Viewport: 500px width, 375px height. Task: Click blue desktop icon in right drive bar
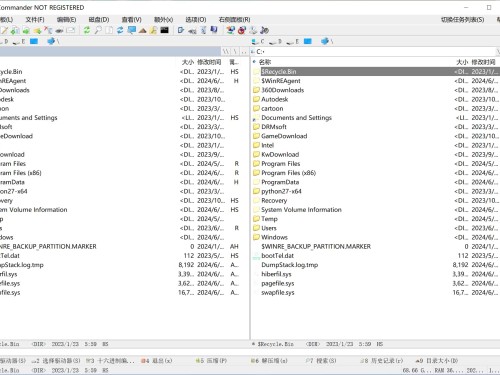click(x=308, y=41)
